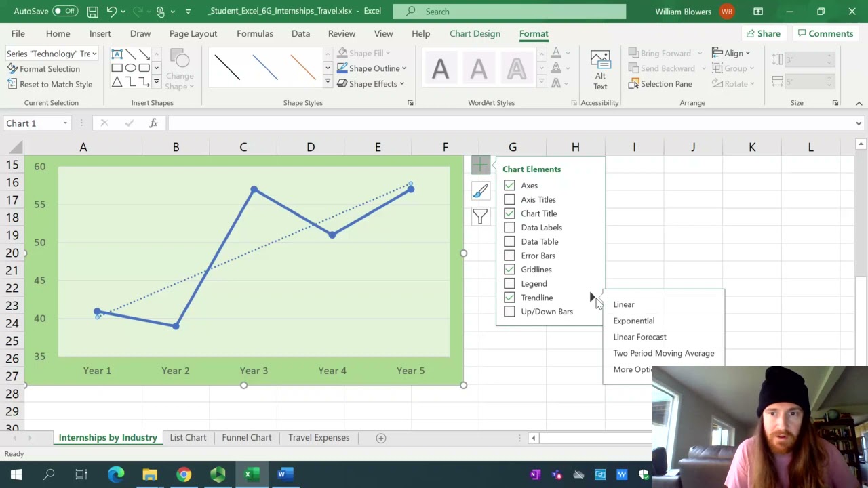The height and width of the screenshot is (488, 868).
Task: Collapse the ribbon with the chevron
Action: (x=859, y=103)
